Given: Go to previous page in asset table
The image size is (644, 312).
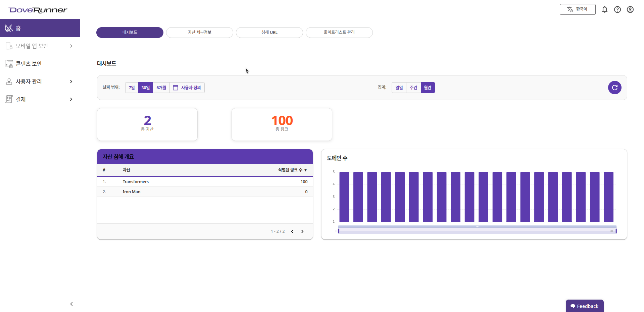Looking at the screenshot, I should 292,231.
